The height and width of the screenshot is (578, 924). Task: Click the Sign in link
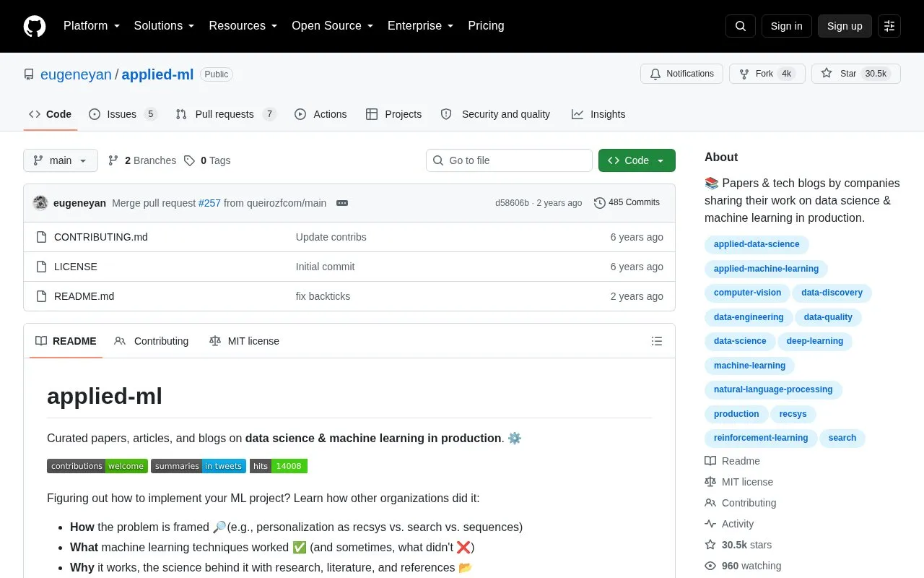[787, 26]
